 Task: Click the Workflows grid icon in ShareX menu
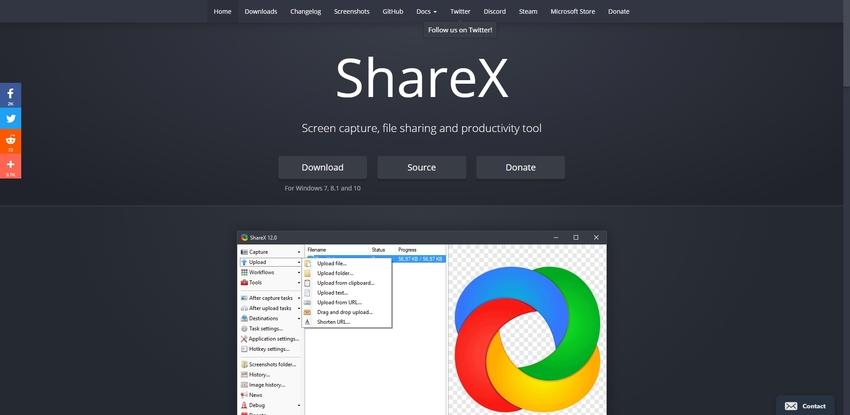(244, 272)
